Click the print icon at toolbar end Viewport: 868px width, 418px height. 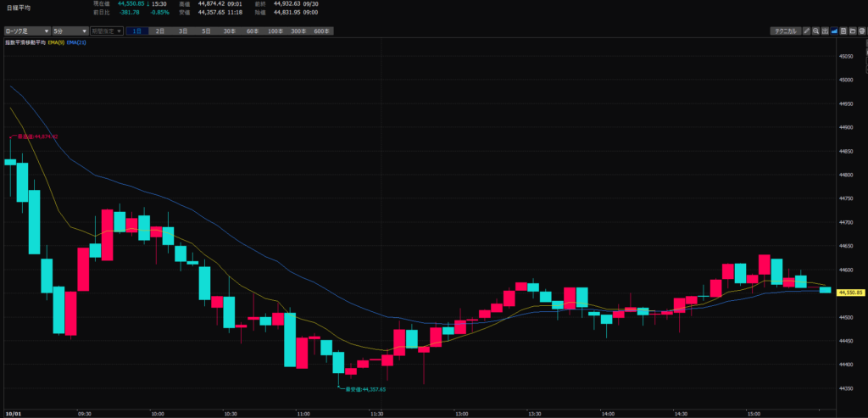click(861, 31)
